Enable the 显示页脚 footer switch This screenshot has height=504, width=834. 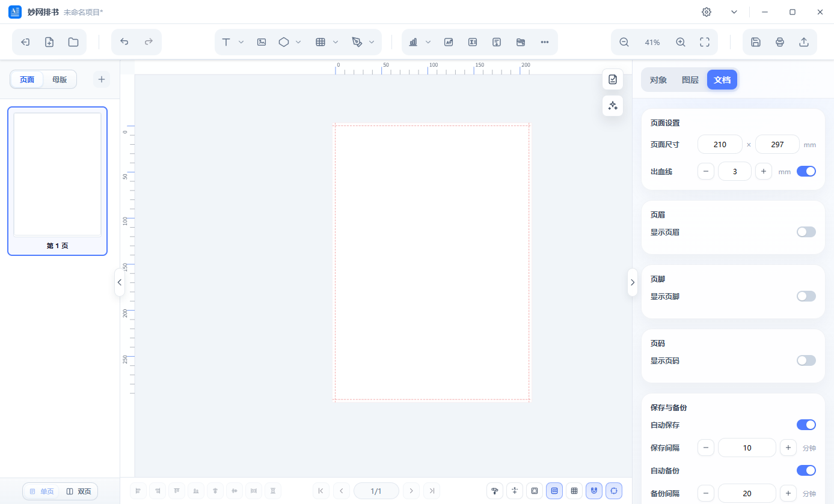(x=806, y=296)
